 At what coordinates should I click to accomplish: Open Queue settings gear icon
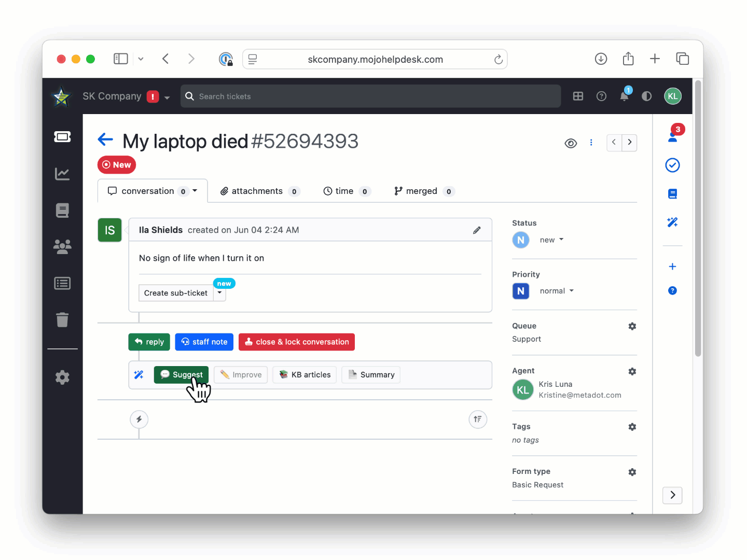[x=632, y=326]
